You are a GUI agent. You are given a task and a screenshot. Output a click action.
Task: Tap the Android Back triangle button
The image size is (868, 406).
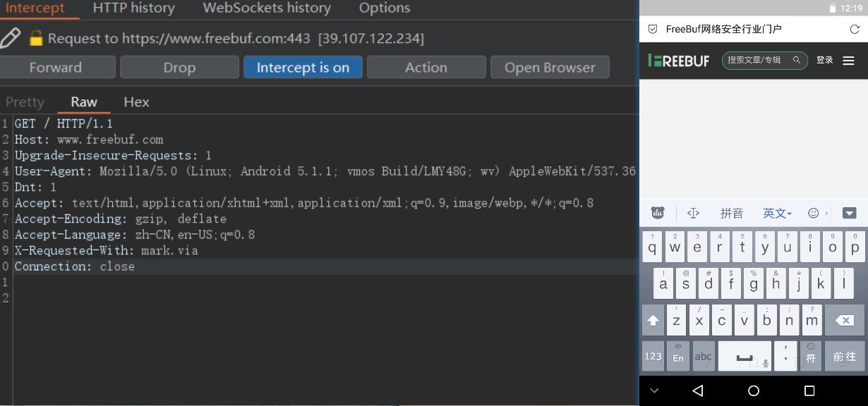click(x=698, y=390)
